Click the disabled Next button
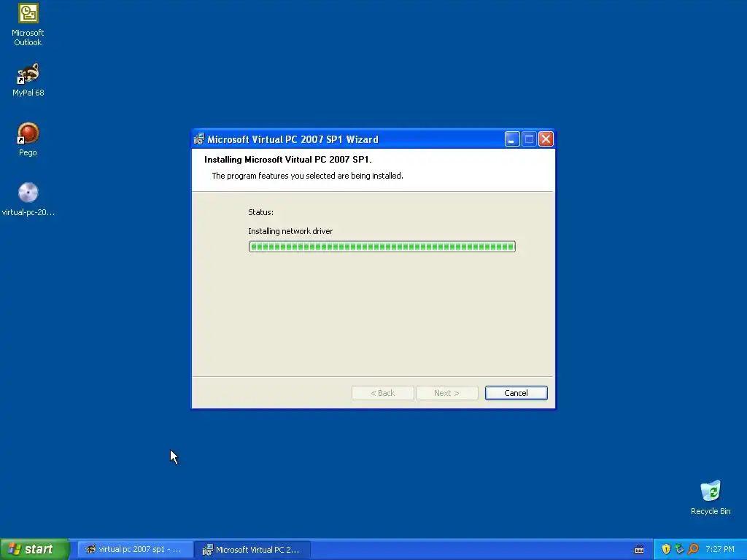Image resolution: width=747 pixels, height=560 pixels. point(446,393)
